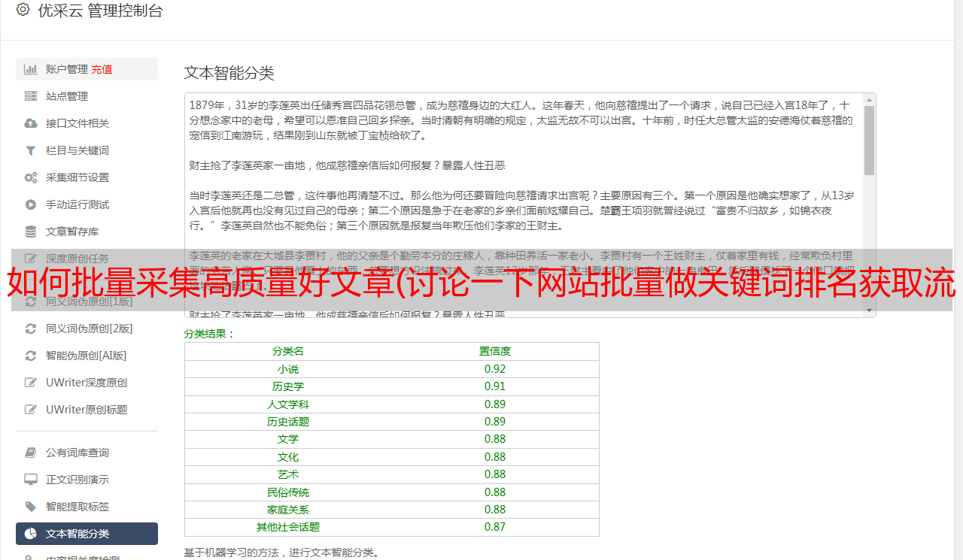Click the 分类结果： label
Screen dimensions: 963x560
tap(210, 334)
